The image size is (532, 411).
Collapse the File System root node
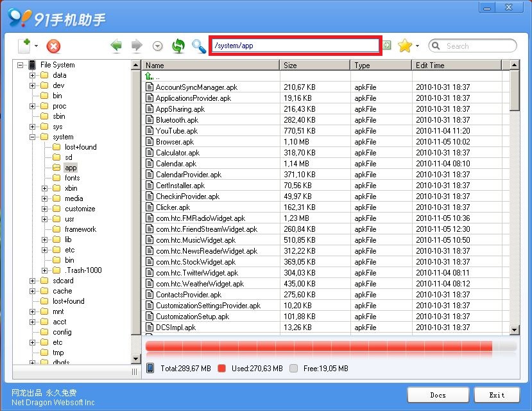click(x=21, y=65)
